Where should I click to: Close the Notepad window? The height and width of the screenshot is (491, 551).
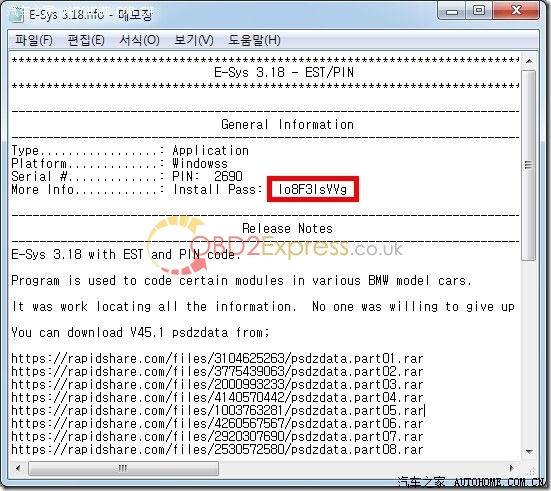(516, 11)
